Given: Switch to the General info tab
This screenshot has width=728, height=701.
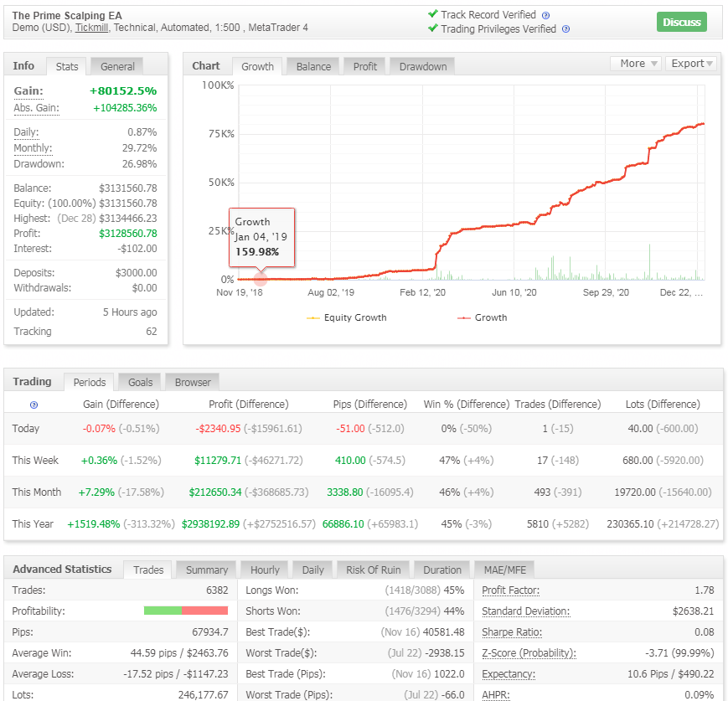Looking at the screenshot, I should (x=117, y=66).
